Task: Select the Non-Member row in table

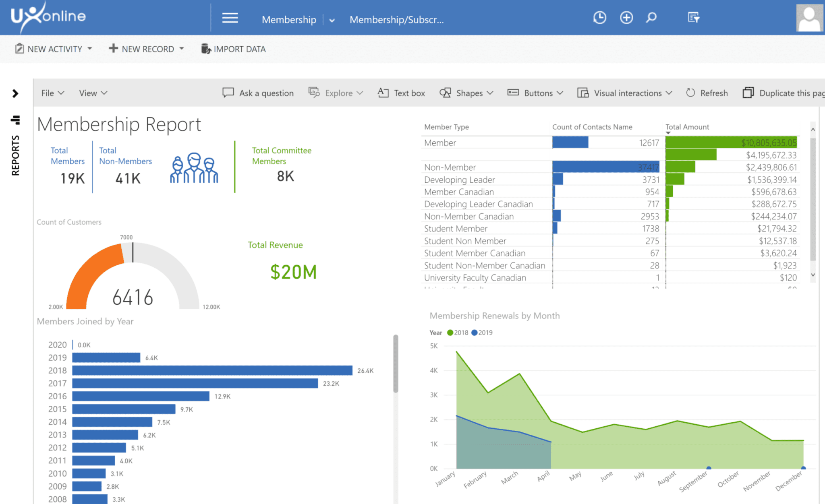Action: click(610, 167)
